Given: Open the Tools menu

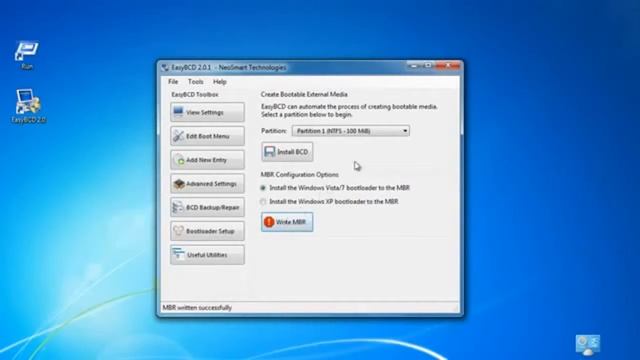Looking at the screenshot, I should coord(196,82).
